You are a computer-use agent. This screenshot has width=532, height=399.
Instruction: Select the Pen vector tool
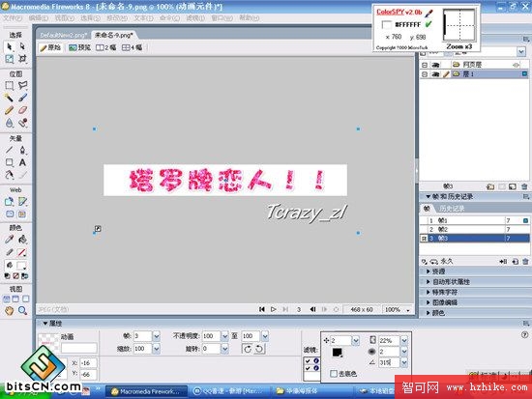pos(22,150)
